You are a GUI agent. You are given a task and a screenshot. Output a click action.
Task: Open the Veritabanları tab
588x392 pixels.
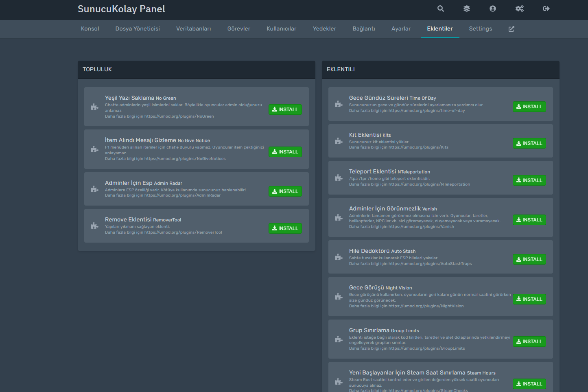pyautogui.click(x=194, y=29)
